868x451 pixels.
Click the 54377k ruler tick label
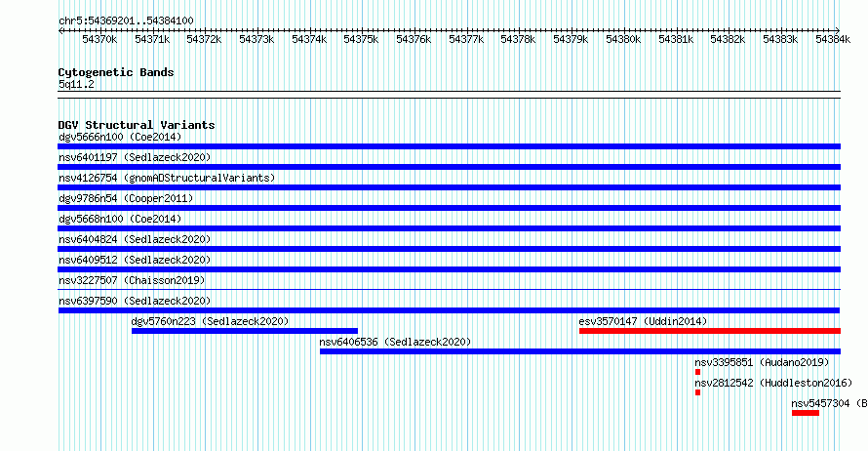coord(466,39)
